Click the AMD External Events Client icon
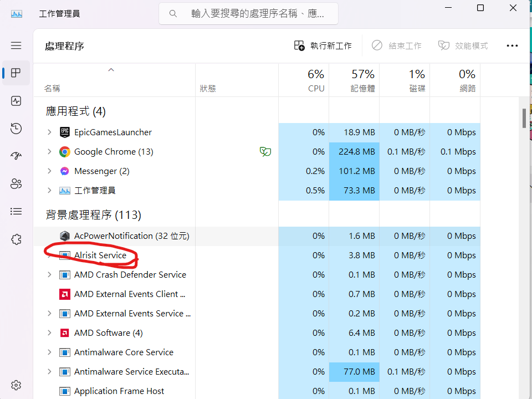532x399 pixels. tap(64, 294)
